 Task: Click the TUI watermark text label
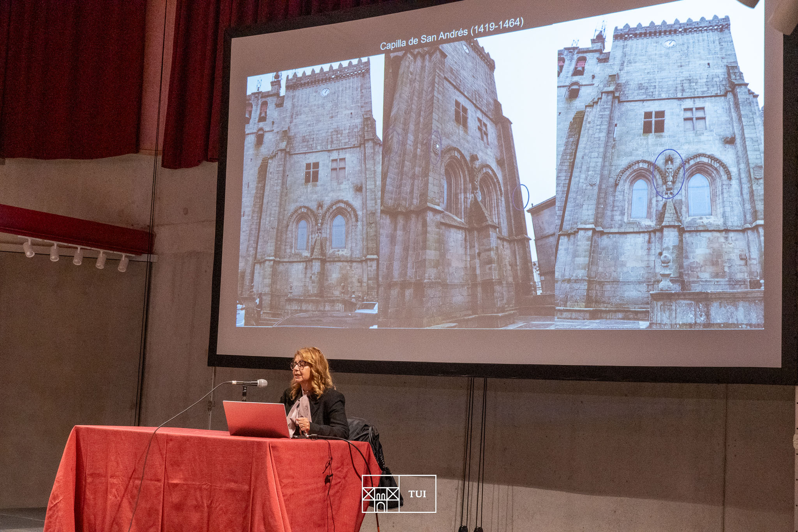point(417,494)
